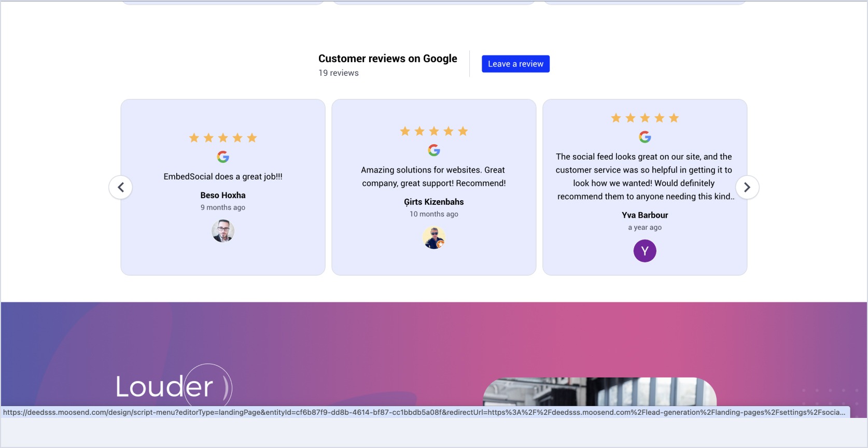Click the Leave a review button
This screenshot has height=448, width=868.
coord(515,64)
